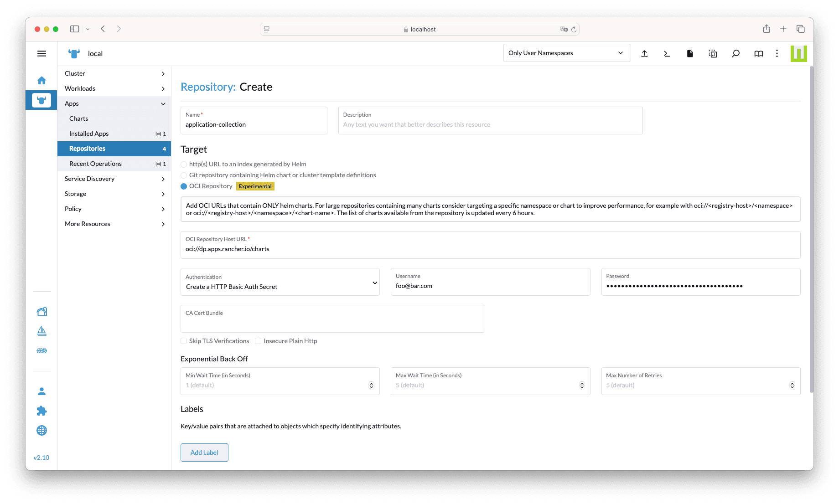Expand the Cluster section
This screenshot has width=839, height=504.
coord(114,73)
